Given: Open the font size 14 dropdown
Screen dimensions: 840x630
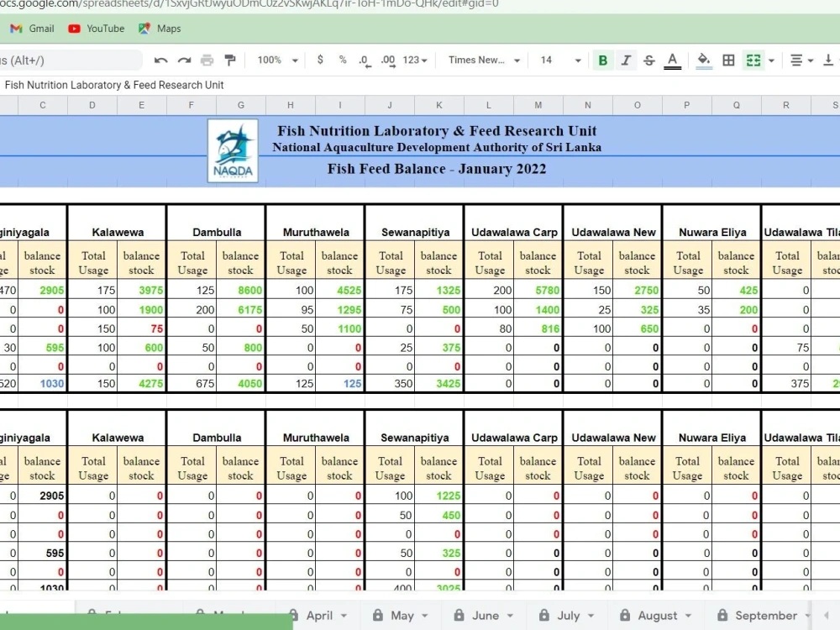Looking at the screenshot, I should 560,60.
